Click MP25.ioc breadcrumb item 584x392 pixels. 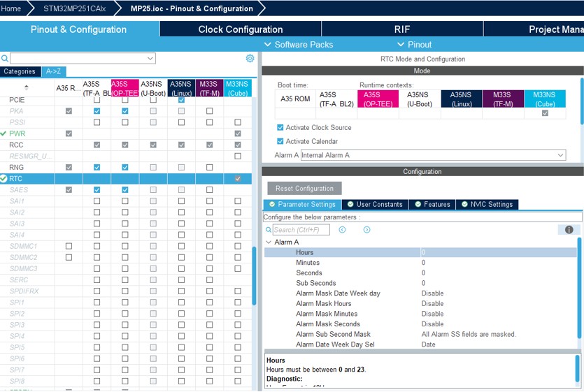pyautogui.click(x=192, y=8)
